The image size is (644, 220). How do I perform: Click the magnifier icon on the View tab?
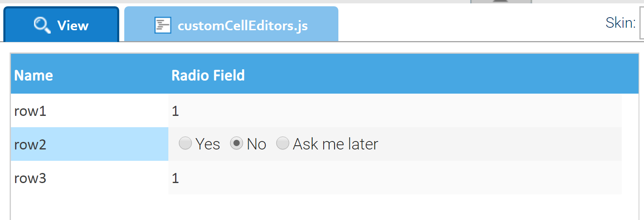42,26
